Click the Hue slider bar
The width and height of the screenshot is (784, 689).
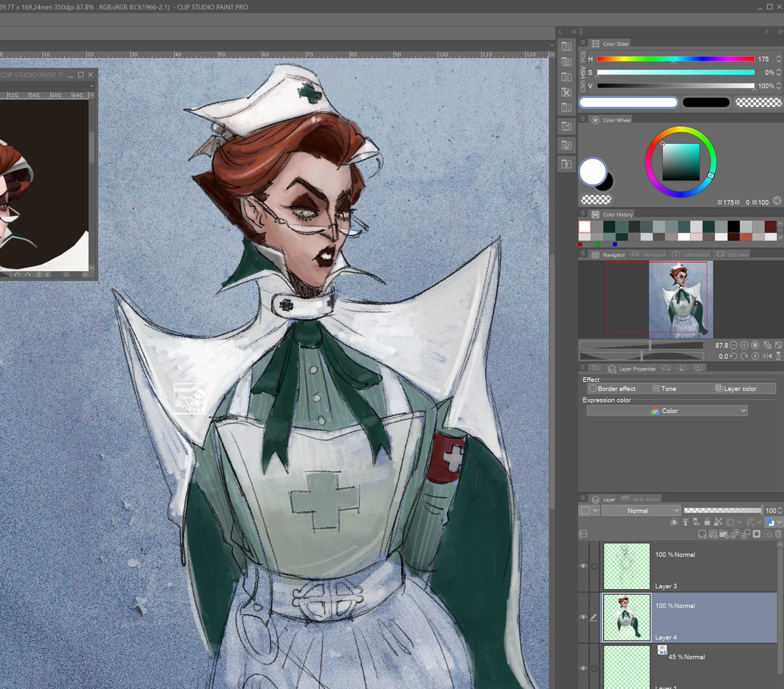click(676, 59)
